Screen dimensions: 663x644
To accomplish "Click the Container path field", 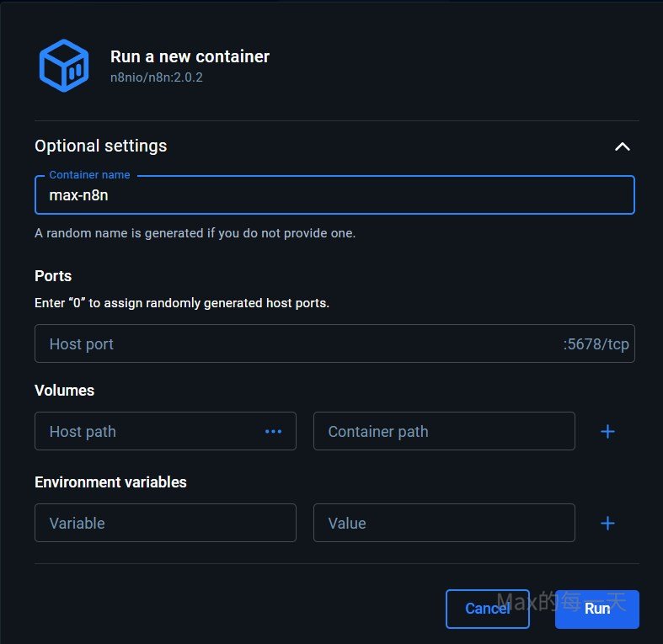I will click(443, 431).
